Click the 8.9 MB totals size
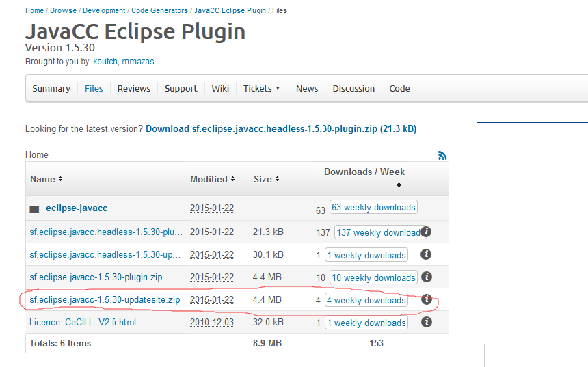The height and width of the screenshot is (367, 588). [267, 343]
